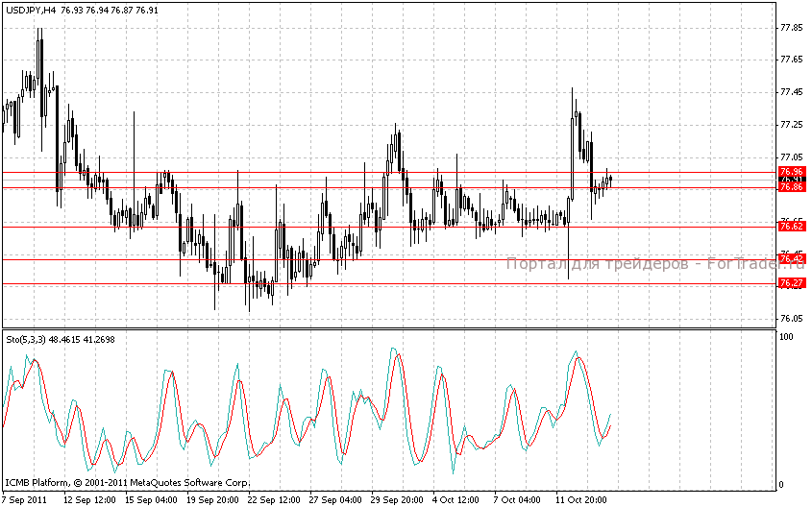Click the stochastic scale 100 label
The image size is (812, 507).
point(785,338)
